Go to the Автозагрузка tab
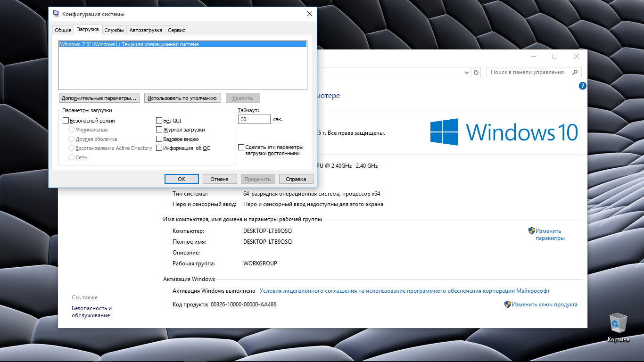 point(146,30)
